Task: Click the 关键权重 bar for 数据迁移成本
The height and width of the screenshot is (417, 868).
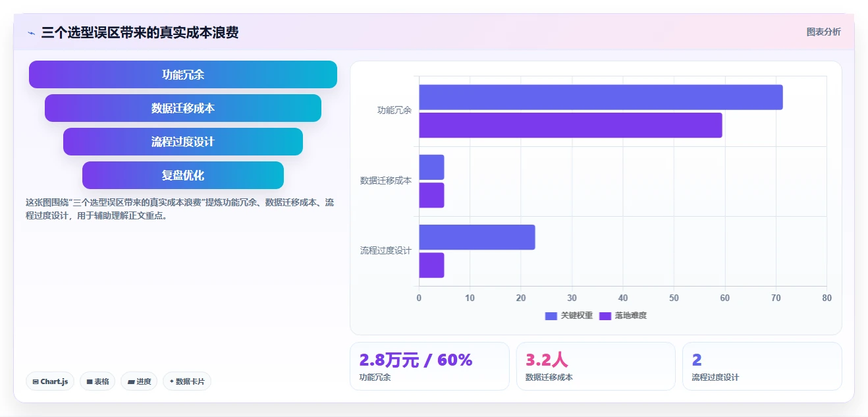Action: tap(431, 167)
